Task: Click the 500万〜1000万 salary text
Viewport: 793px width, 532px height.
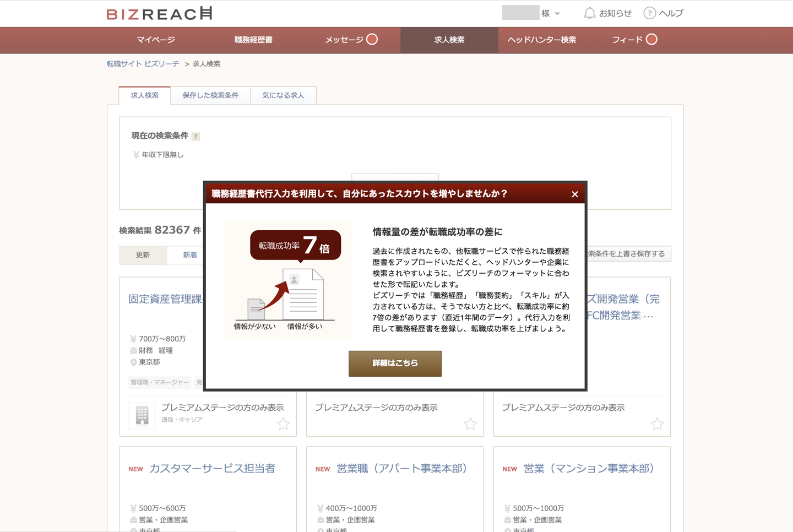Action: click(x=539, y=508)
